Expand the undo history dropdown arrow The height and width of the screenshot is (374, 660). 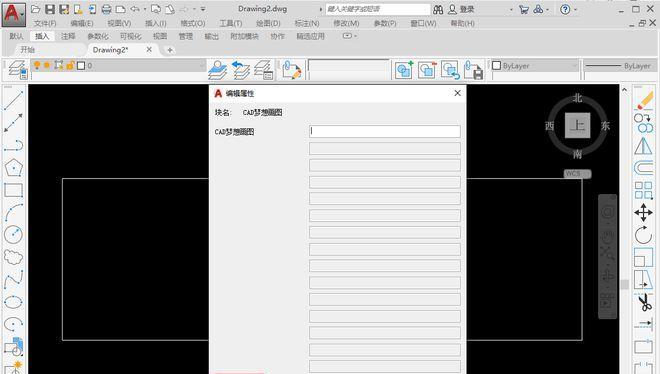(x=145, y=9)
